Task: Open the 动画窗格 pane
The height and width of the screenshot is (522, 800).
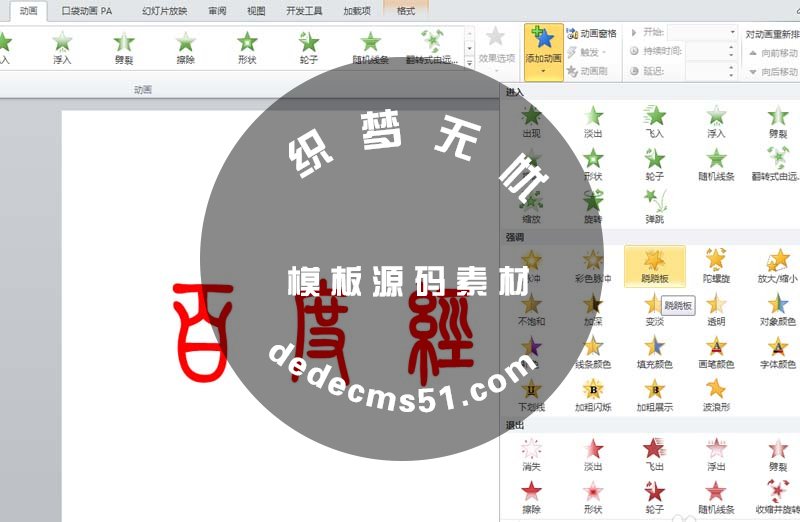Action: [592, 34]
